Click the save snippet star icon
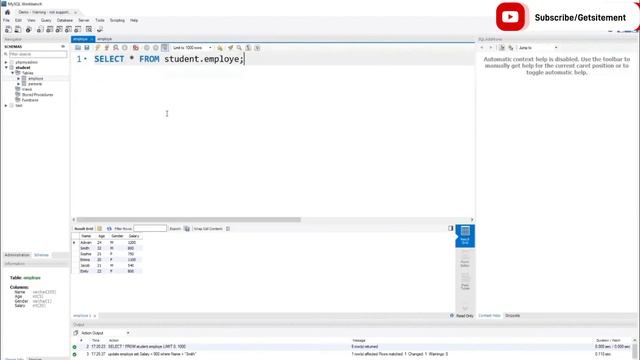Viewport: 640px width, 360px height. click(220, 48)
